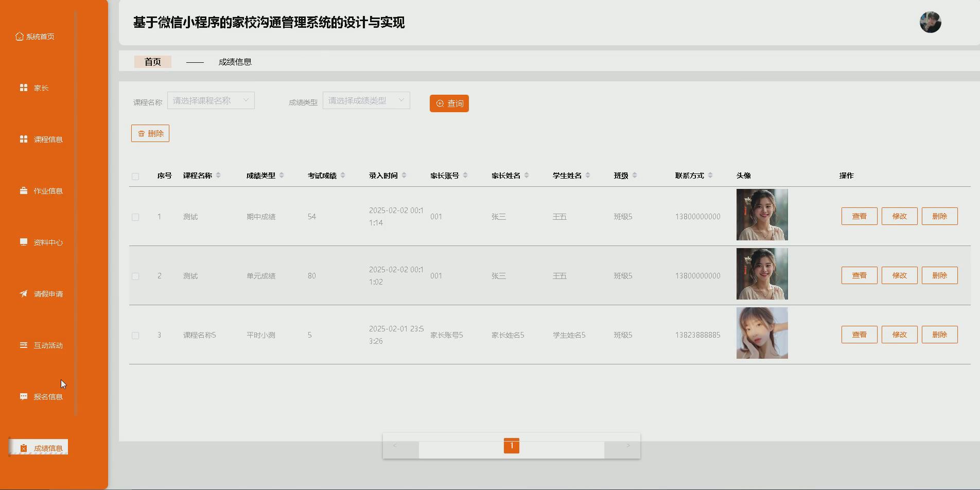Sort by 班级 column arrows
The image size is (980, 490).
pyautogui.click(x=635, y=176)
